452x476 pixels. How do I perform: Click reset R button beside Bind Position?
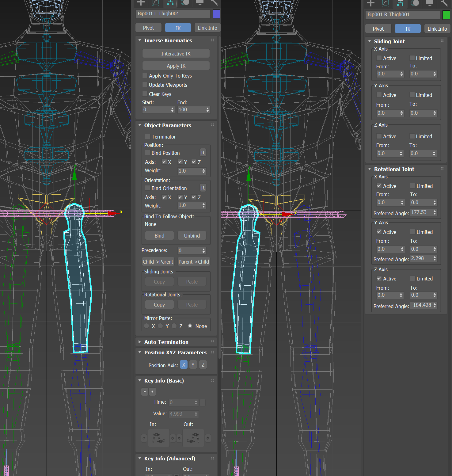click(x=203, y=153)
